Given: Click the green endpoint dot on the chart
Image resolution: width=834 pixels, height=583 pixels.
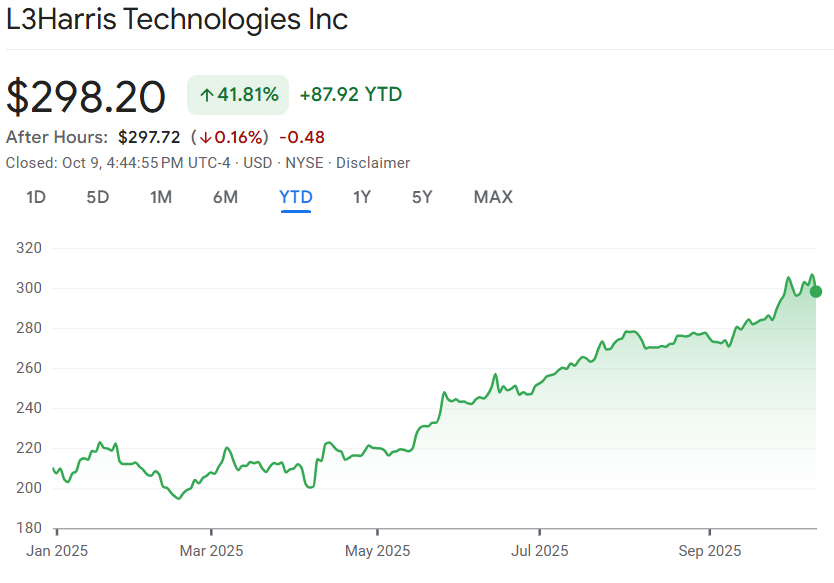Looking at the screenshot, I should [816, 291].
